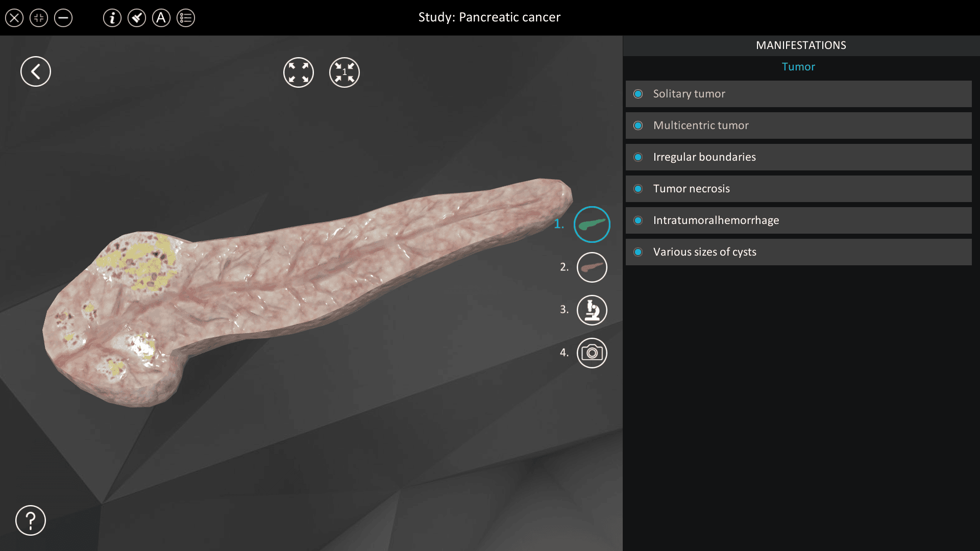This screenshot has height=551, width=980.
Task: Select view 2 brown pancreas icon
Action: 592,267
